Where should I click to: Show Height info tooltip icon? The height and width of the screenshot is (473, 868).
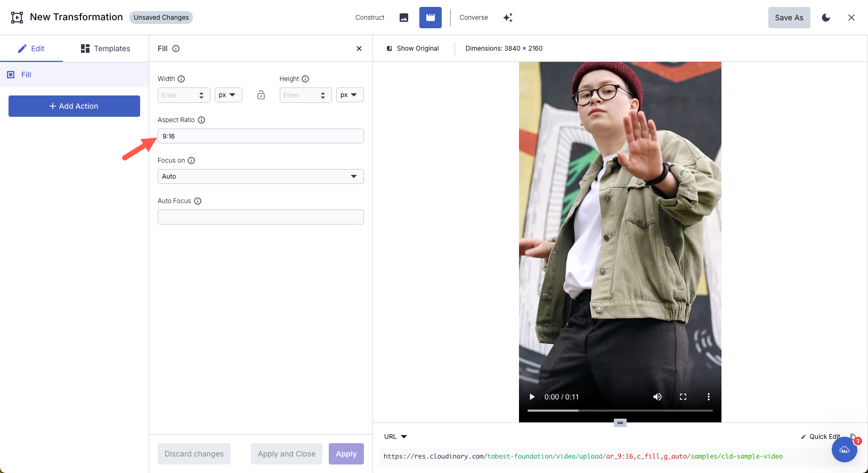click(x=305, y=79)
